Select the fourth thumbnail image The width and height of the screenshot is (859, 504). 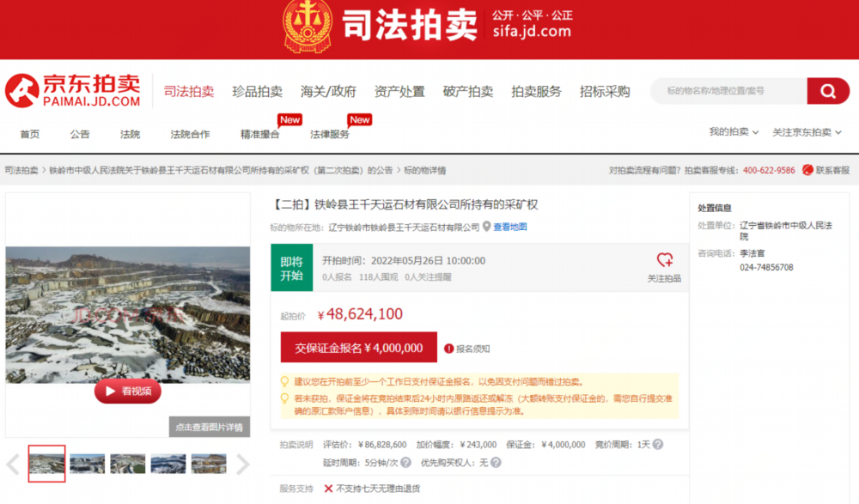168,464
